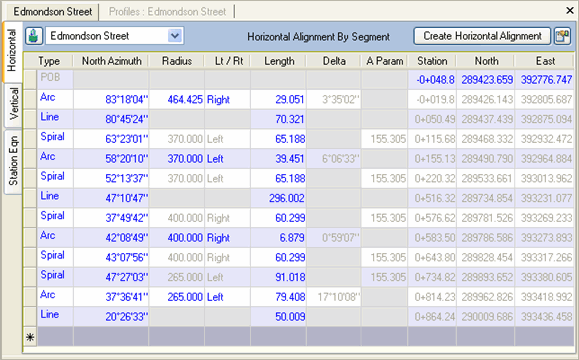The height and width of the screenshot is (360, 579).
Task: Click the delta cell 0°59'07"
Action: point(333,238)
